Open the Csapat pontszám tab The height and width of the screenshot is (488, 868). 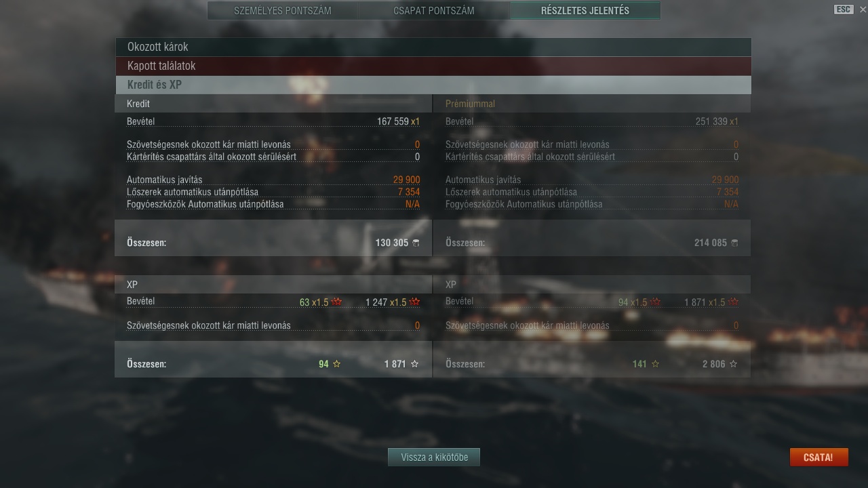point(434,11)
